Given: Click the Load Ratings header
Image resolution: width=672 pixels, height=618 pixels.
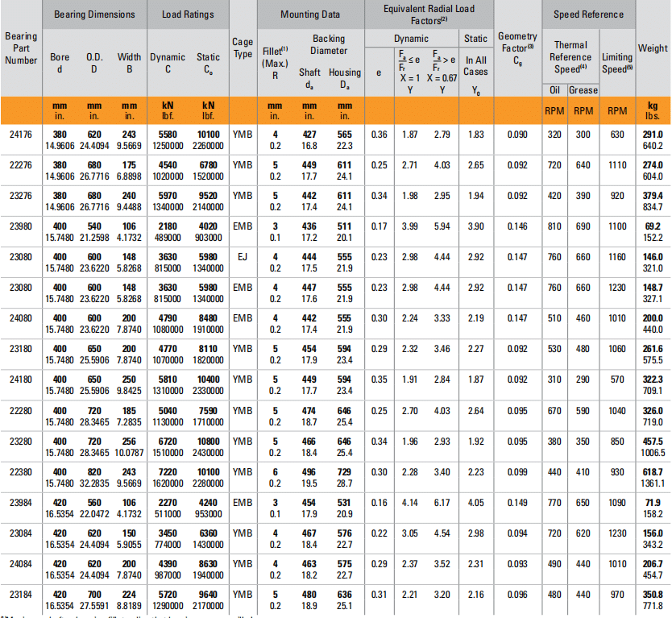Looking at the screenshot, I should (x=188, y=15).
